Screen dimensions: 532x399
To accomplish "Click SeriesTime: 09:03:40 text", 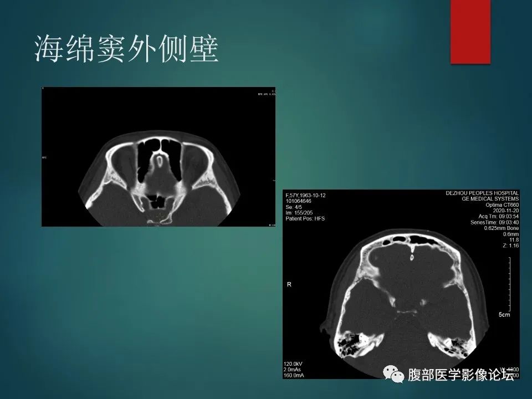I will 495,223.
